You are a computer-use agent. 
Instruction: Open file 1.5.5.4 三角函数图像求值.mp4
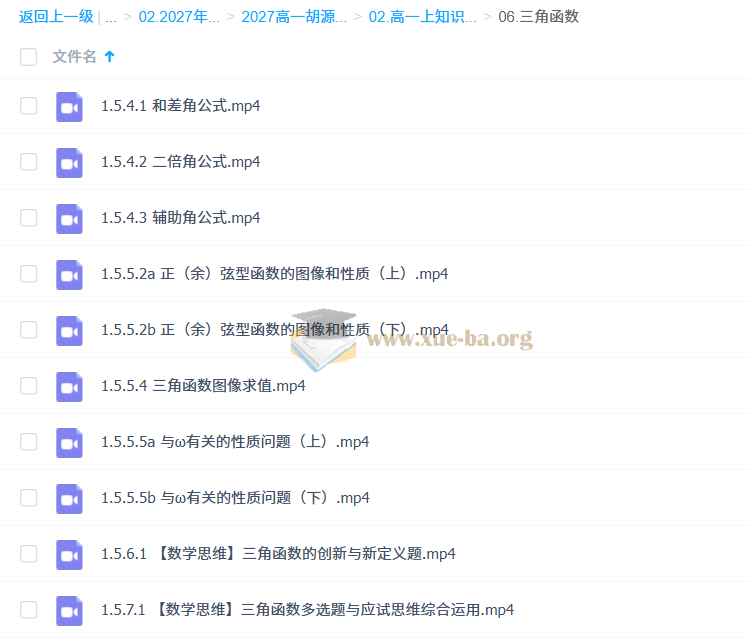[x=203, y=386]
